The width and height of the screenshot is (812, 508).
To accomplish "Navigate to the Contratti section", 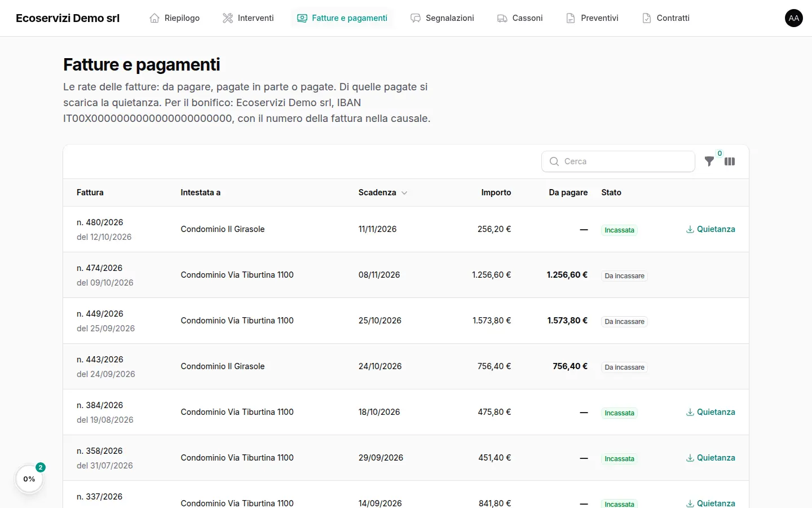I will [665, 18].
